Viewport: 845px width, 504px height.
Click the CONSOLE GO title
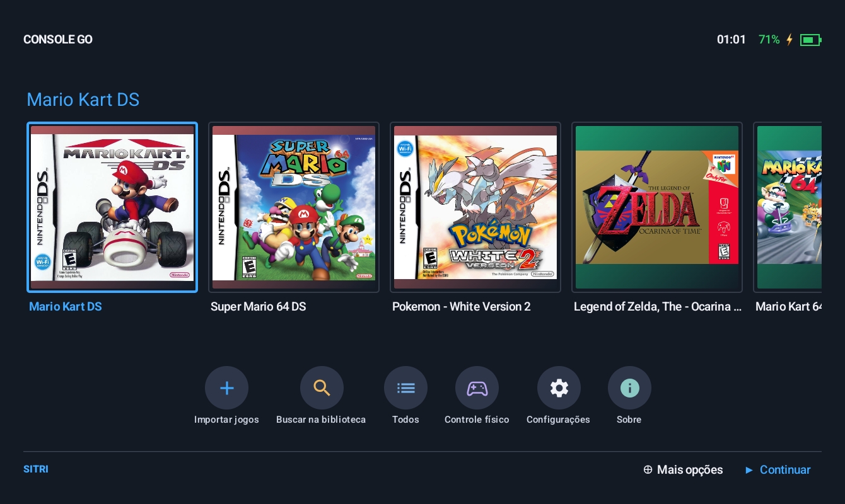[58, 40]
